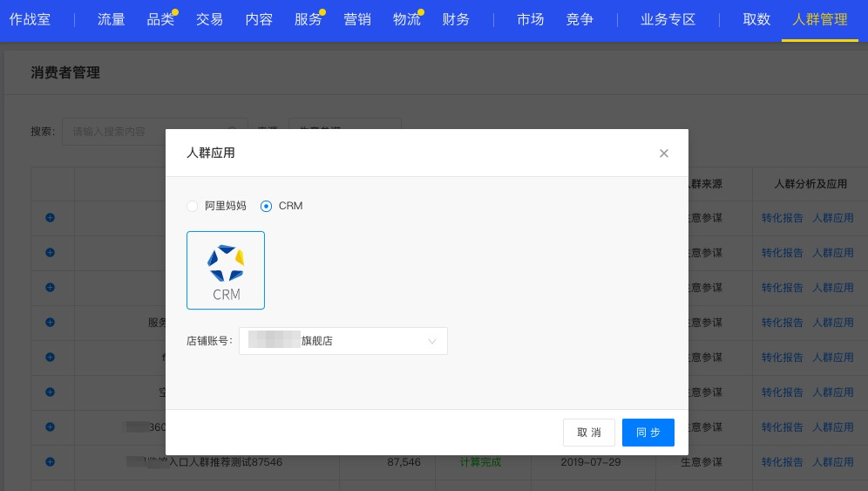Open 转化报告 in the third row
Viewport: 868px width, 491px height.
[783, 288]
